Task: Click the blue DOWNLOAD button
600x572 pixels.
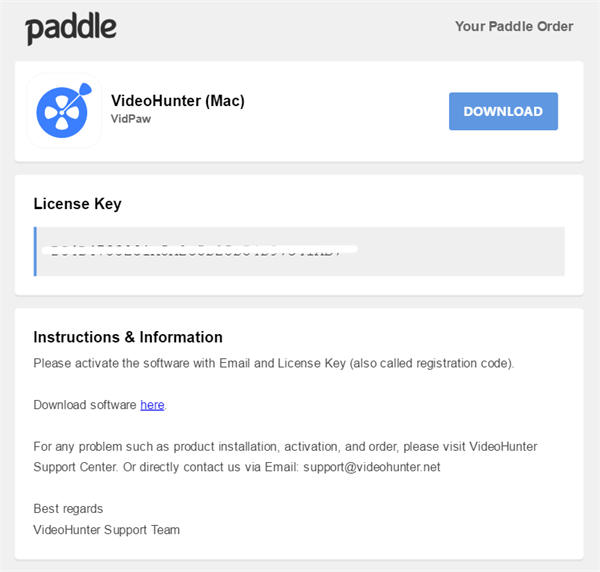Action: 503,111
